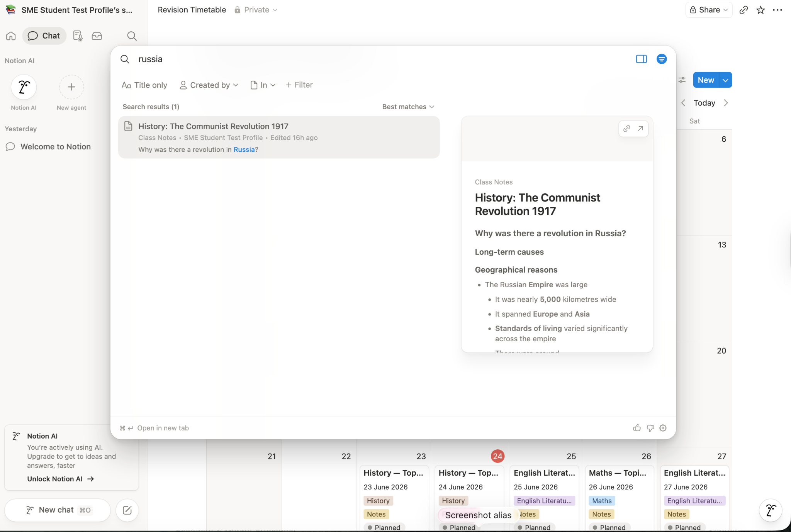Open the History card on 24 June
The width and height of the screenshot is (791, 532).
469,498
